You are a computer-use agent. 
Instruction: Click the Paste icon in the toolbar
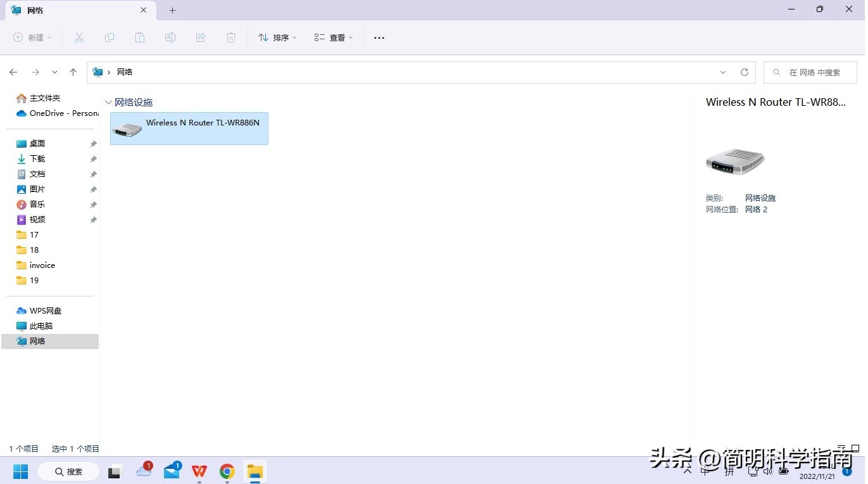point(139,37)
